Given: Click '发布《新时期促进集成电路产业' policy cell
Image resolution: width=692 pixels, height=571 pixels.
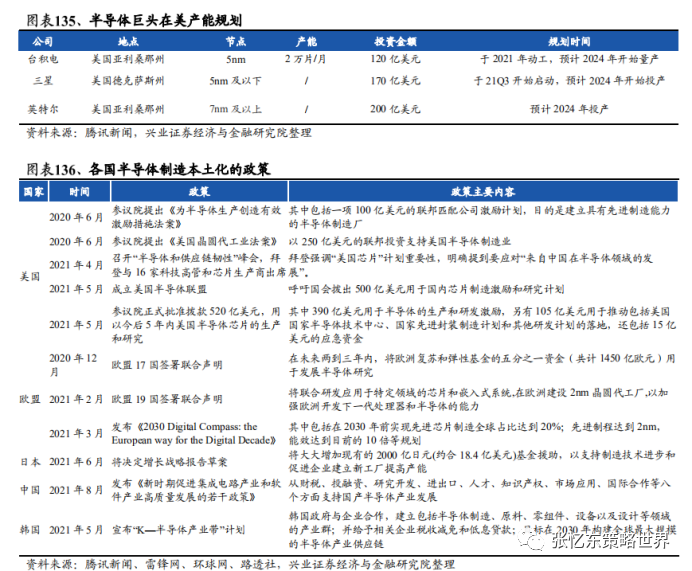Looking at the screenshot, I should (196, 490).
